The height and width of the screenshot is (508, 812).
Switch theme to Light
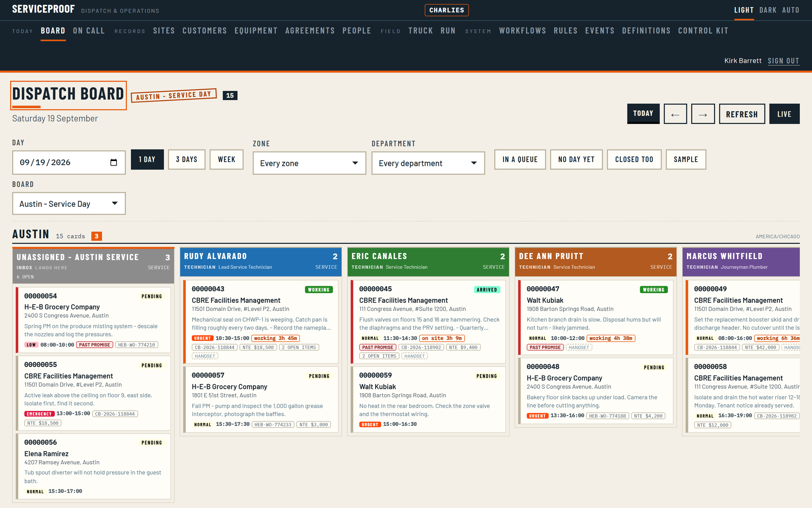744,10
